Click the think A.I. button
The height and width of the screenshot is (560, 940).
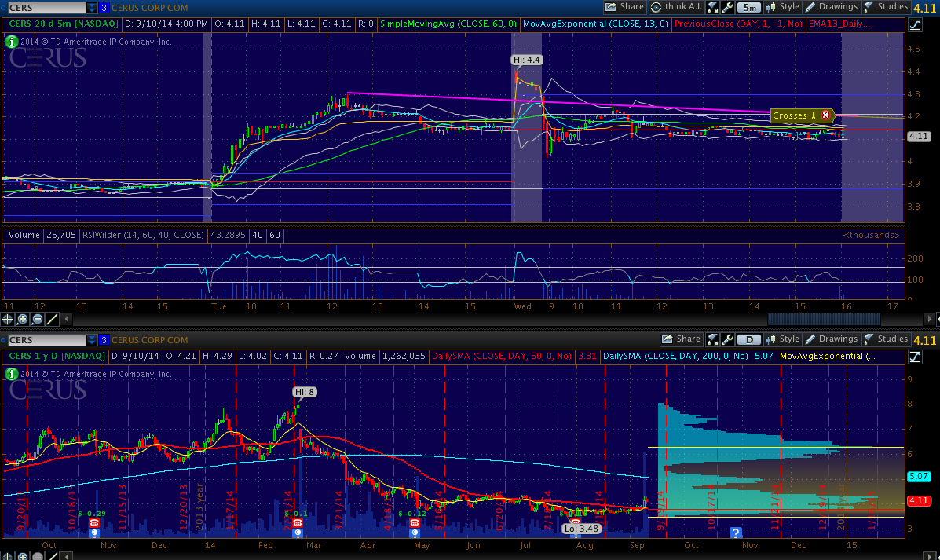click(x=676, y=7)
